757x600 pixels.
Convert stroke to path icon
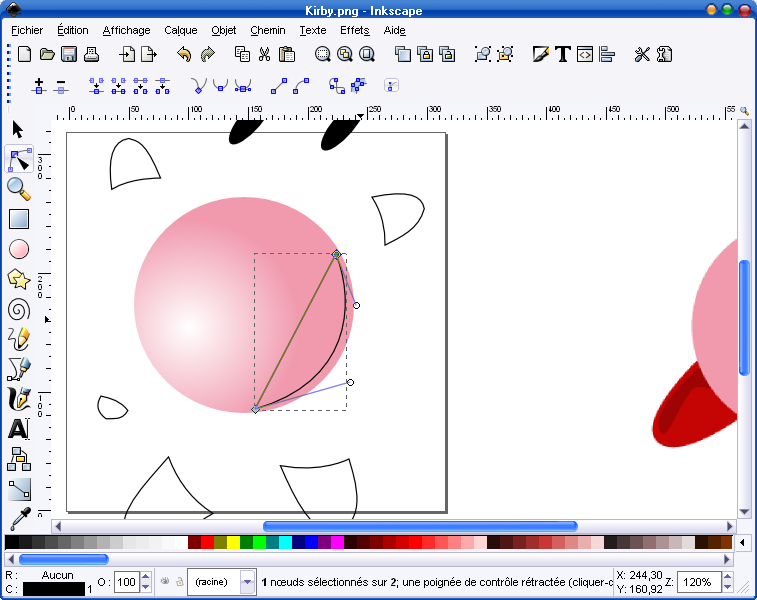(x=359, y=85)
